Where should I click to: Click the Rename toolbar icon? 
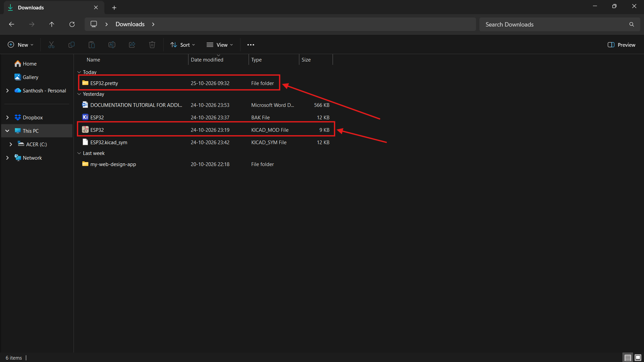pyautogui.click(x=112, y=45)
